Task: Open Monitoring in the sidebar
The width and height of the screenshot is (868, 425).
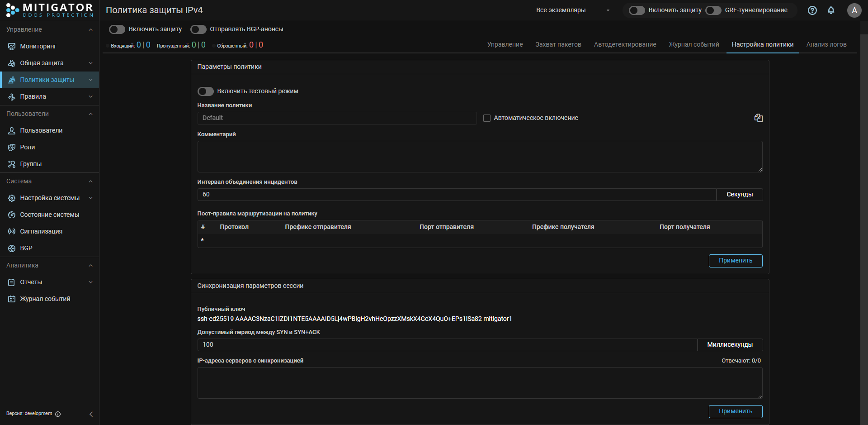Action: coord(38,46)
